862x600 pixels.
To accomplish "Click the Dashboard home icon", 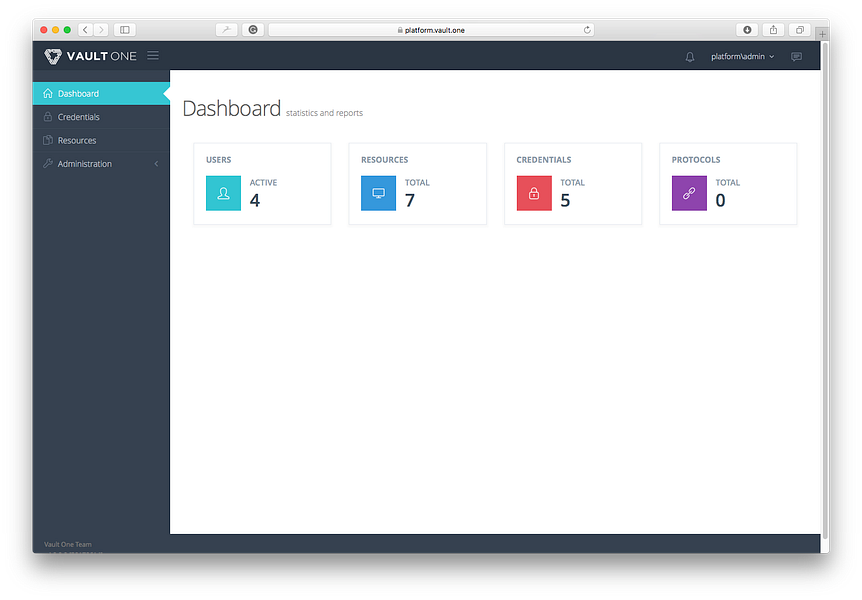I will 48,93.
